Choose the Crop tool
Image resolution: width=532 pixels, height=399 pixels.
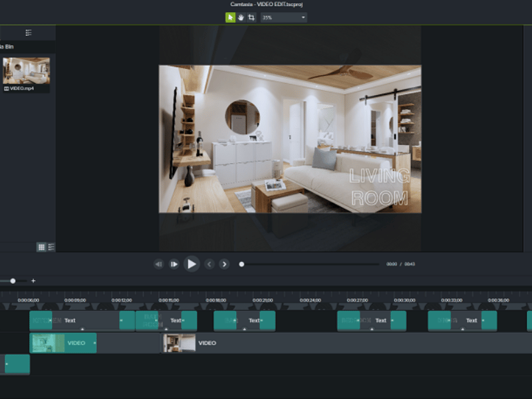(x=251, y=17)
